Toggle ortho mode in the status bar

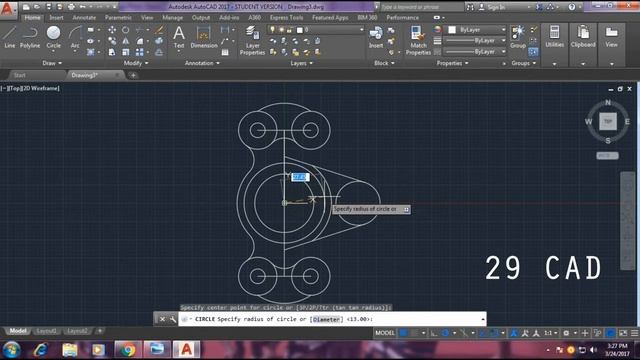[434, 333]
